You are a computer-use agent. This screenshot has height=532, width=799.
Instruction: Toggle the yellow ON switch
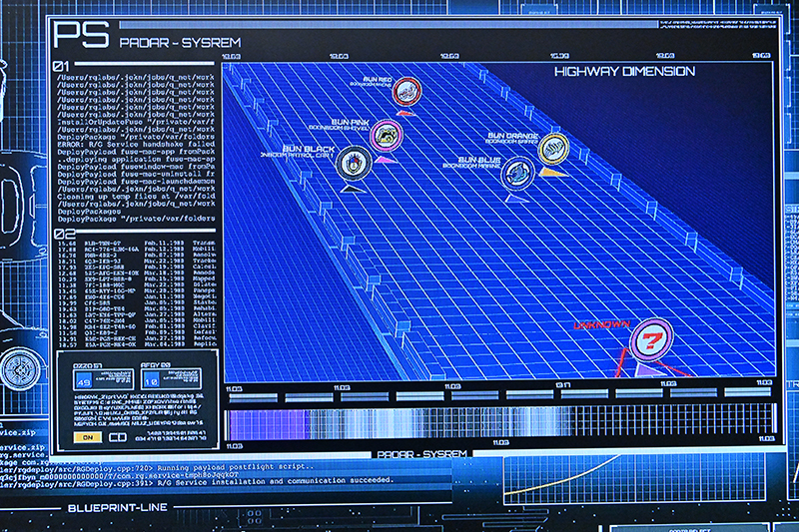click(88, 436)
